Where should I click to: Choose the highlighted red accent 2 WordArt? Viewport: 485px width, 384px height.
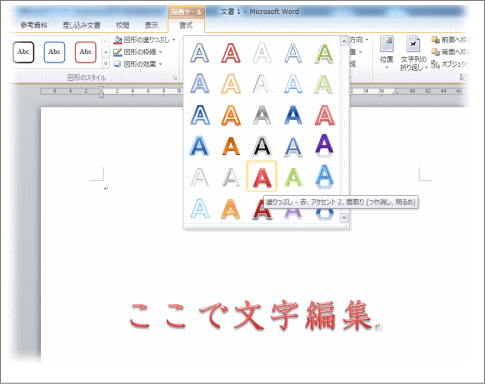pos(262,176)
